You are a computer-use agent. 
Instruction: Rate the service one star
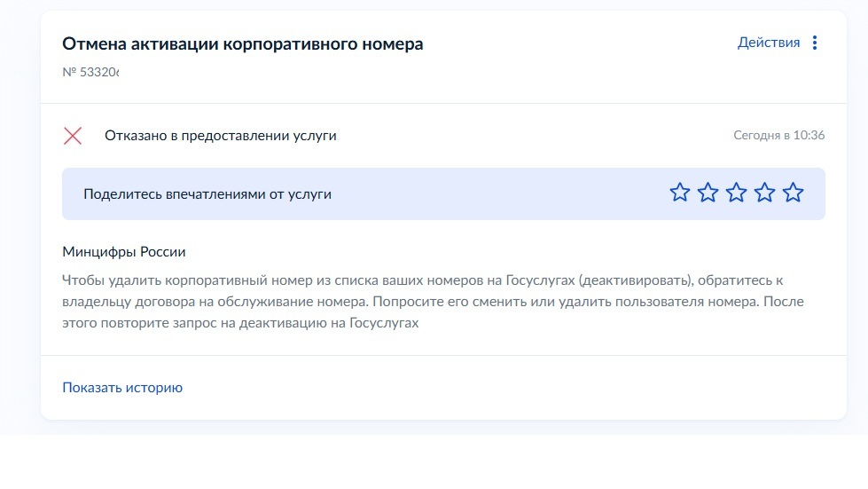[x=679, y=193]
